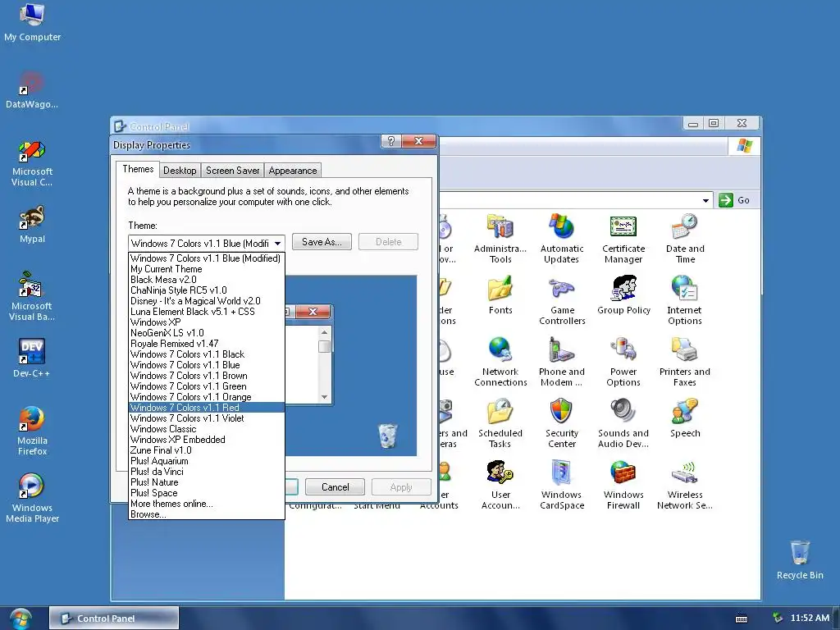
Task: Select More themes online... entry
Action: [207, 504]
